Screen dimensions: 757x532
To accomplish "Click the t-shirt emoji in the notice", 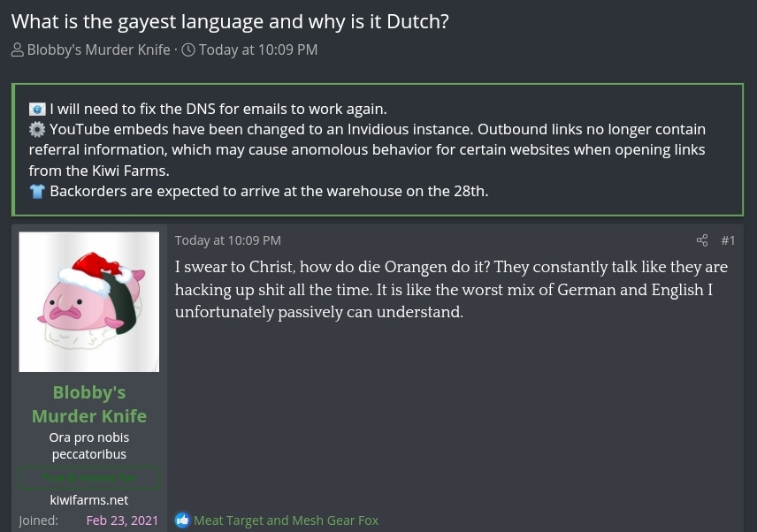I will (37, 192).
